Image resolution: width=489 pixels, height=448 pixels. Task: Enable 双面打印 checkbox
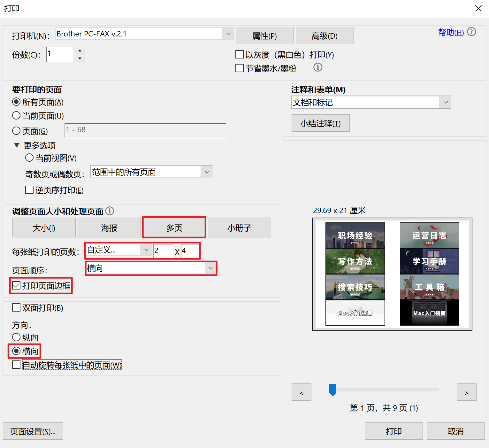(x=16, y=307)
